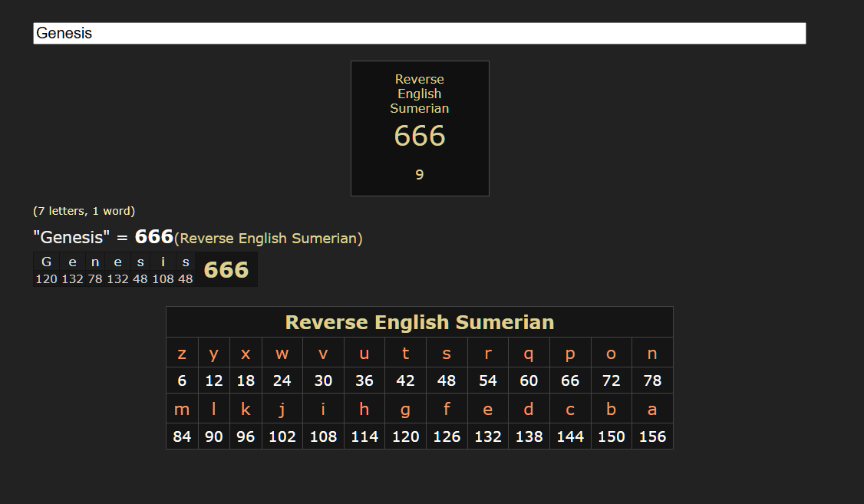Image resolution: width=864 pixels, height=504 pixels.
Task: Click value 42 in the cipher chart
Action: pos(406,380)
